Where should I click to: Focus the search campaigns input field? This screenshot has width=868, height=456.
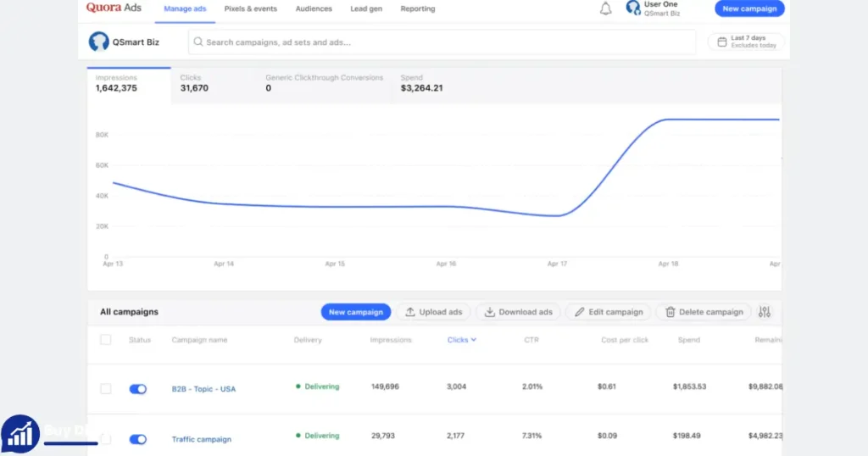(442, 42)
